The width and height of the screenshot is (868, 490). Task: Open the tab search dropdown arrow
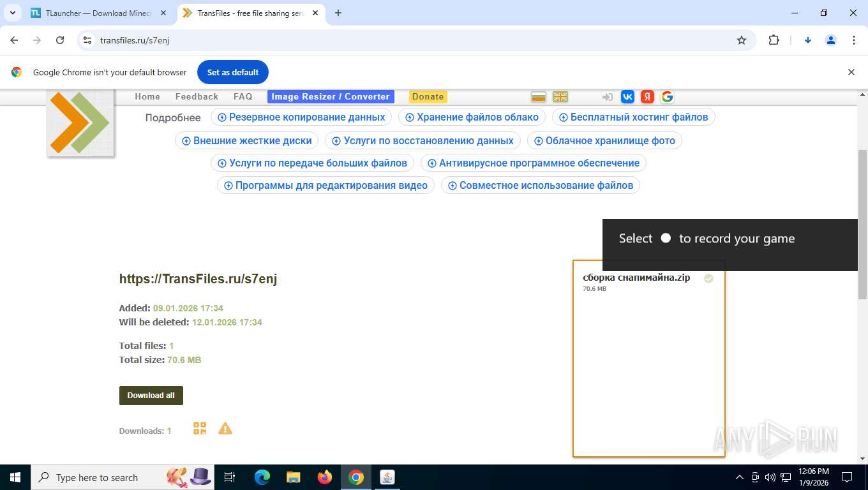(x=12, y=13)
